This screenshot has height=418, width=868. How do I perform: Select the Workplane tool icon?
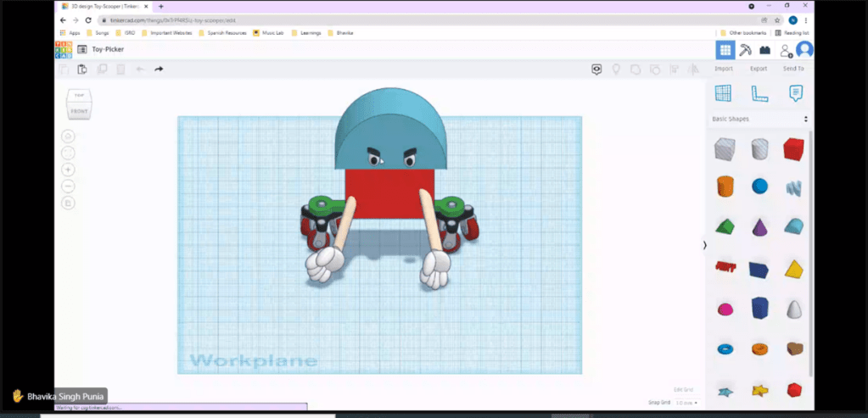[723, 93]
